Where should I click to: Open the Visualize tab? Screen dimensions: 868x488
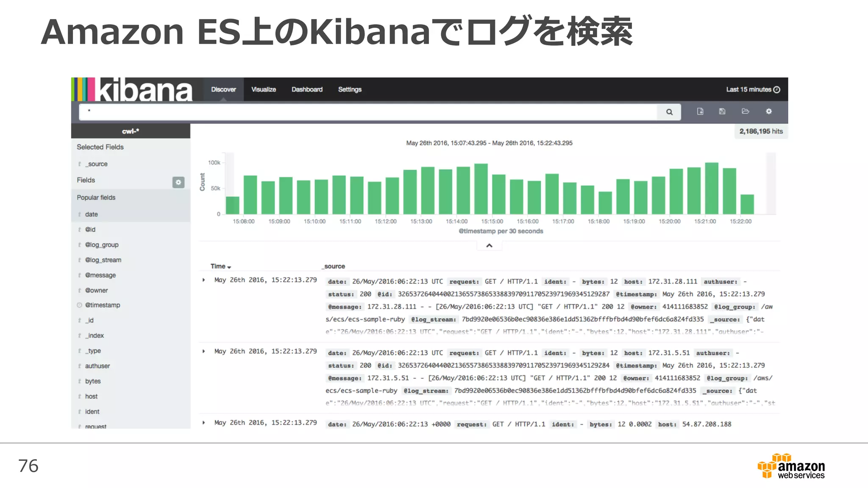coord(264,89)
